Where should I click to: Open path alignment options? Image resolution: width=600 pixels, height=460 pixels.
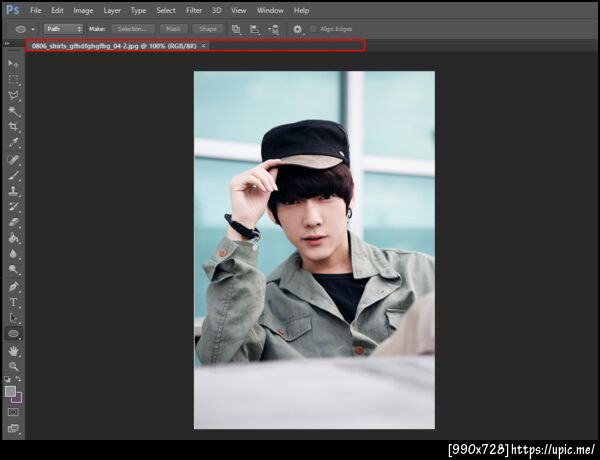[x=254, y=29]
